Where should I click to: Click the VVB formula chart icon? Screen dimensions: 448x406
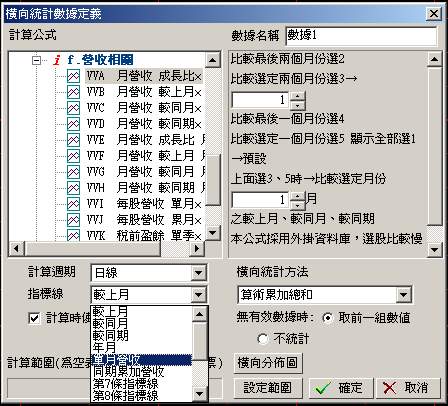coord(73,92)
